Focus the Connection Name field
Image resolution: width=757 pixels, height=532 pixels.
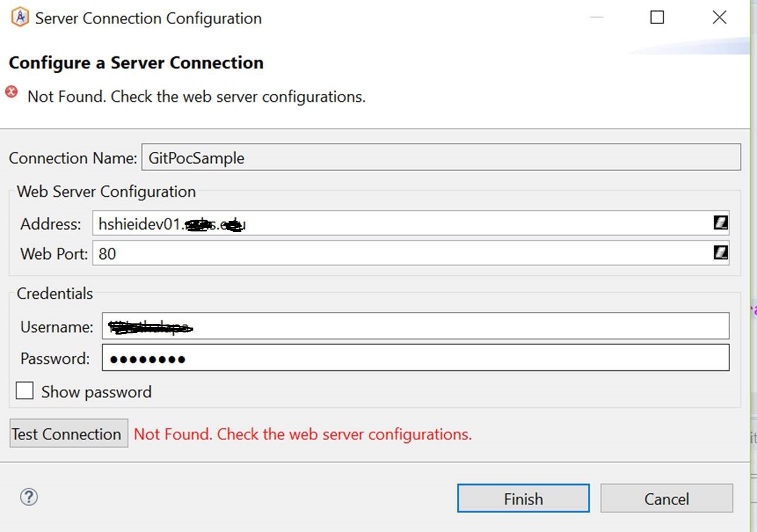point(441,158)
